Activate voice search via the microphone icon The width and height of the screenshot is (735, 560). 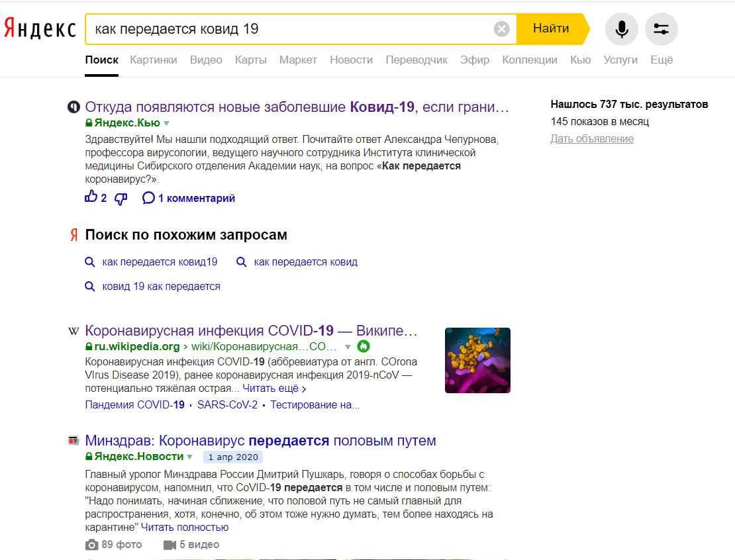coord(620,28)
